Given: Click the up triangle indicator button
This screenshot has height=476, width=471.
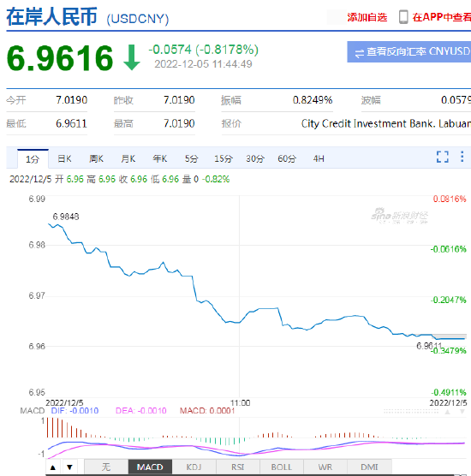Looking at the screenshot, I should (x=53, y=467).
